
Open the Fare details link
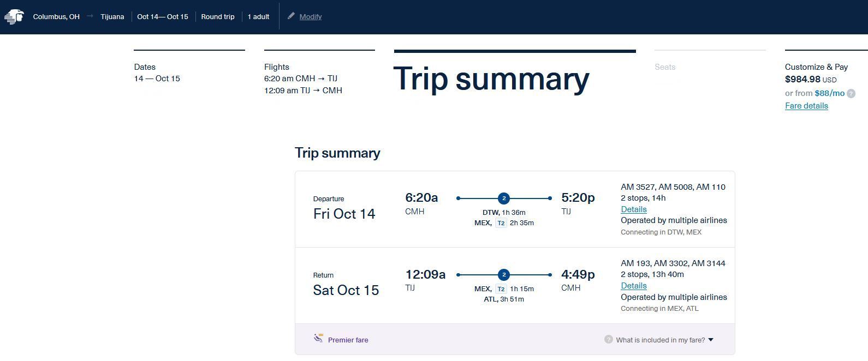point(806,106)
